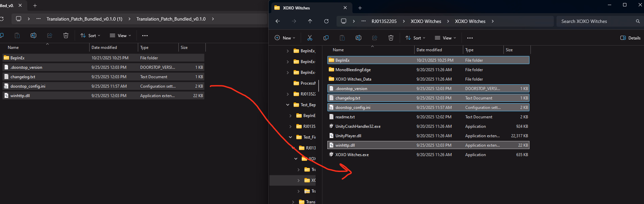Click the Refresh button beside the address bar
The image size is (644, 204).
[326, 21]
